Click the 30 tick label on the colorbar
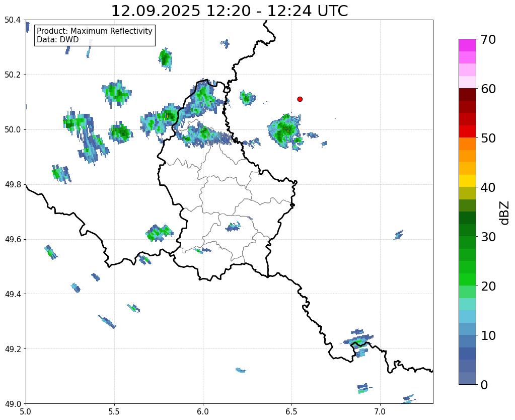The image size is (515, 420). tap(488, 237)
